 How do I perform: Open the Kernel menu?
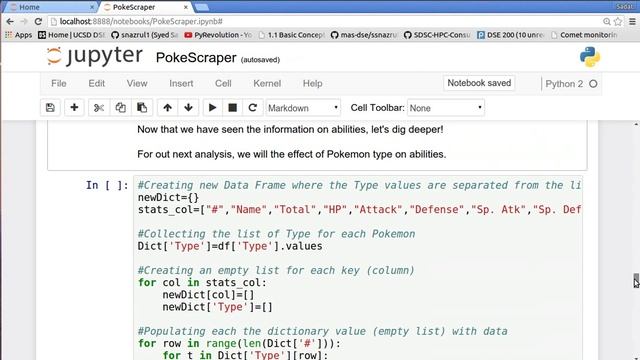point(267,84)
